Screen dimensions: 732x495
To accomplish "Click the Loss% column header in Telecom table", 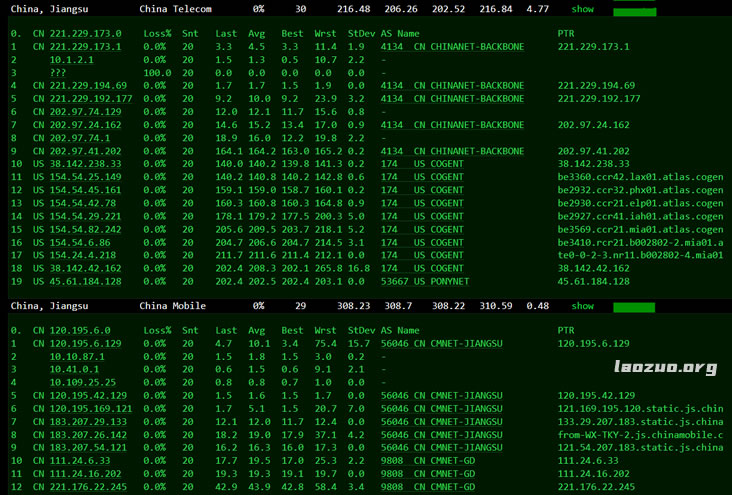I will tap(157, 34).
